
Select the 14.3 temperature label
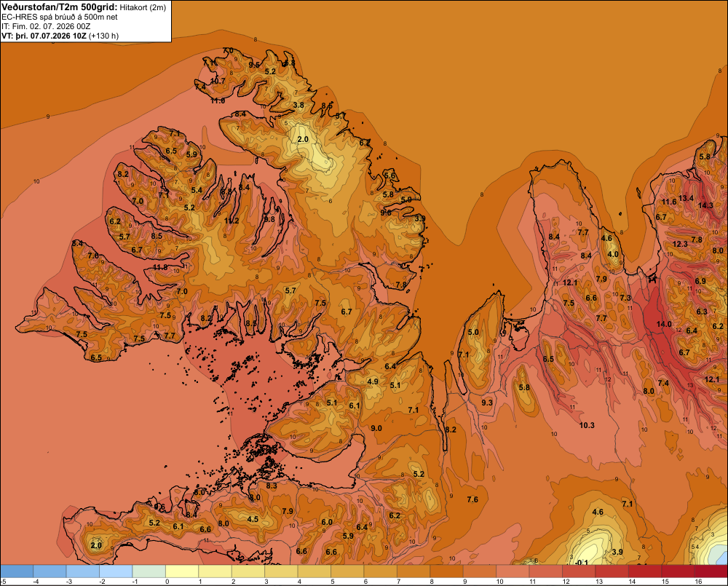[x=705, y=206]
